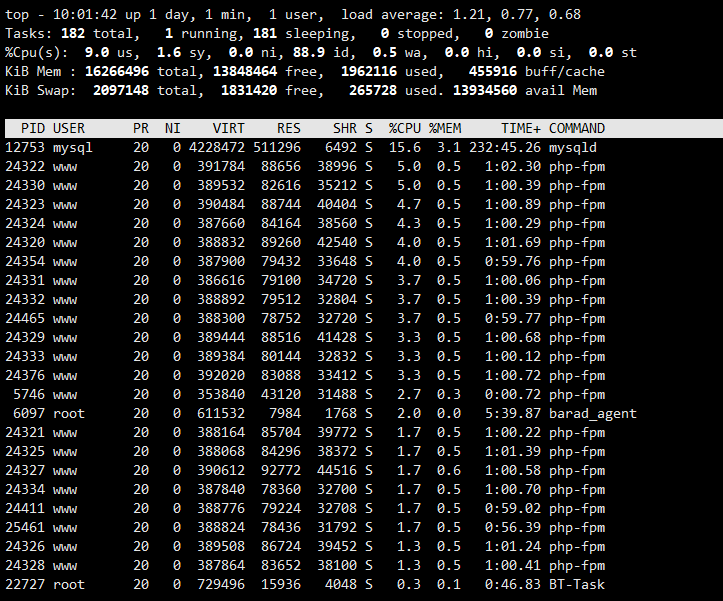Select process with PID 5746

[305, 394]
